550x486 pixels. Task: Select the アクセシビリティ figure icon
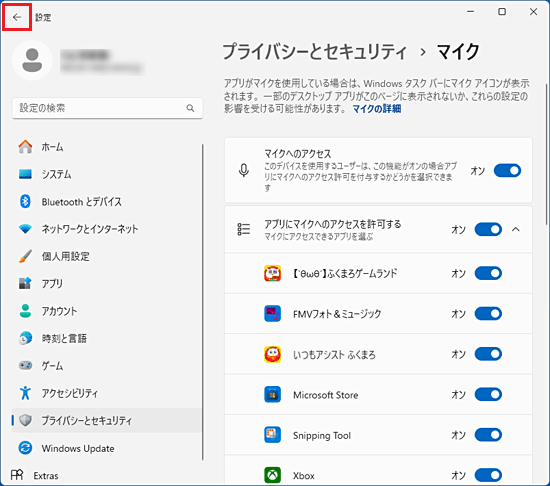click(x=25, y=393)
